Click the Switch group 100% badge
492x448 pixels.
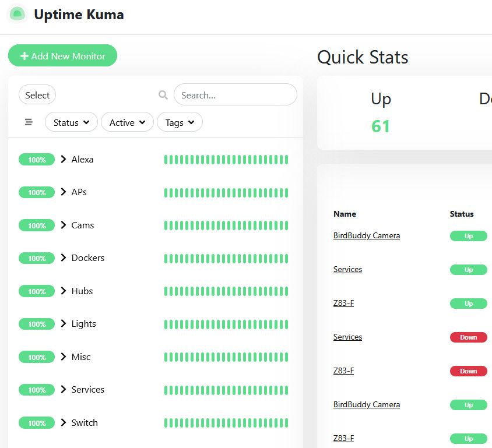[x=37, y=423]
